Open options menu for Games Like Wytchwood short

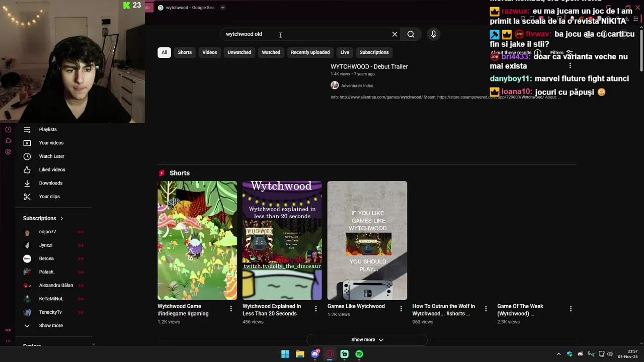point(401,309)
